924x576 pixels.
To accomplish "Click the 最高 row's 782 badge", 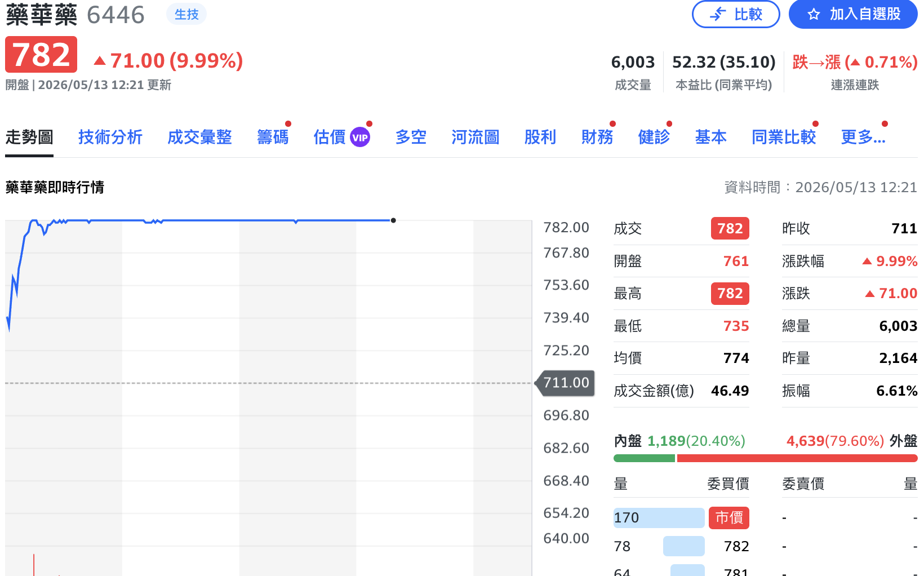I will tap(730, 293).
